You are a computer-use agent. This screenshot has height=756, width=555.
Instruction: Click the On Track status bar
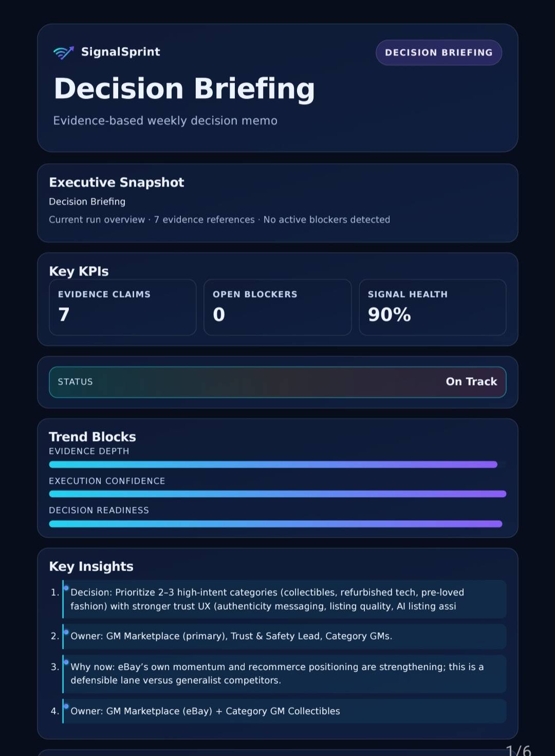(277, 382)
